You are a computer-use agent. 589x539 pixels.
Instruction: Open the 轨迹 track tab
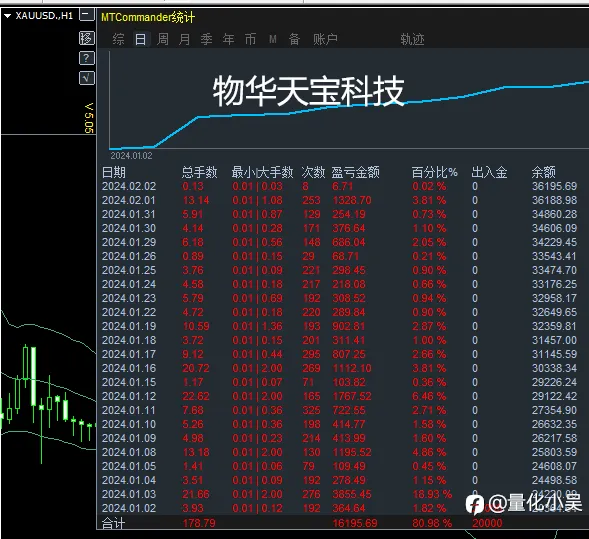(x=412, y=39)
